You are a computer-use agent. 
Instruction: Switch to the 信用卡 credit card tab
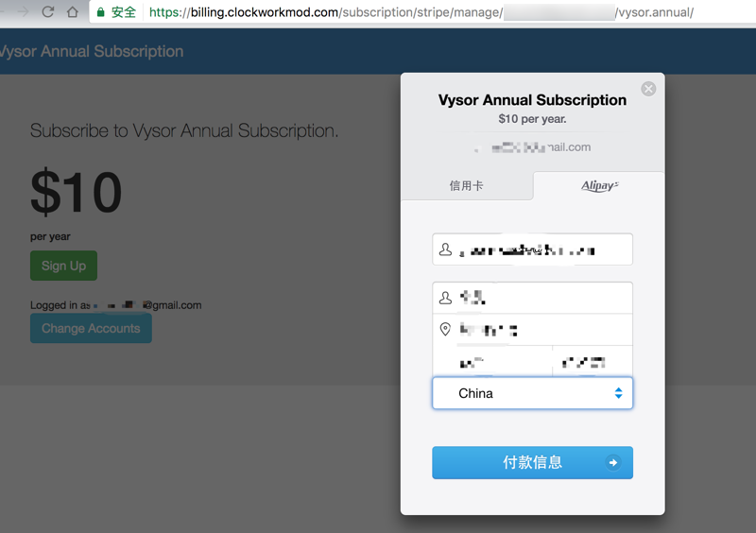click(x=467, y=186)
